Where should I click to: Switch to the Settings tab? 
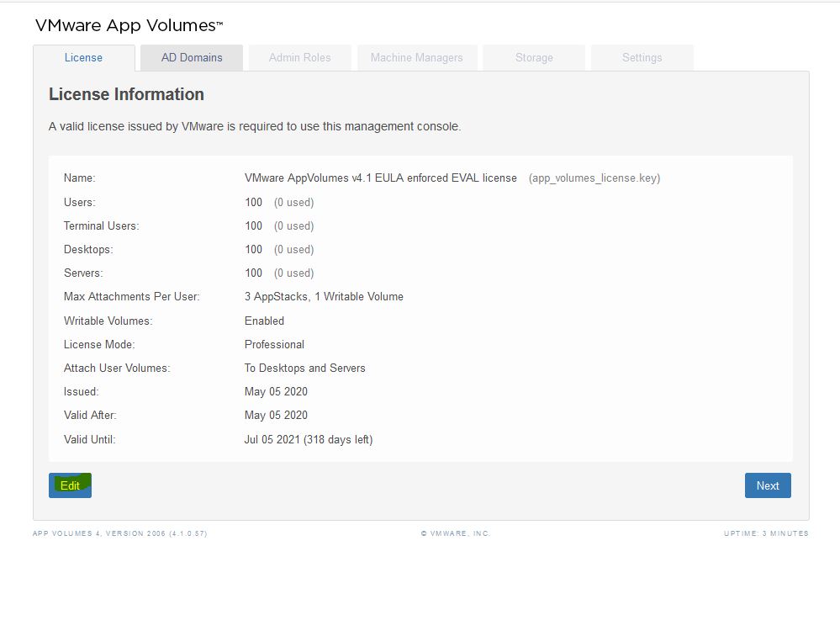point(642,58)
